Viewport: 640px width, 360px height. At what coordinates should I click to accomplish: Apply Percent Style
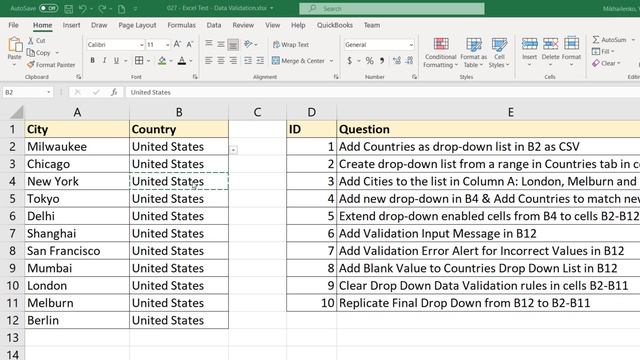tap(369, 60)
